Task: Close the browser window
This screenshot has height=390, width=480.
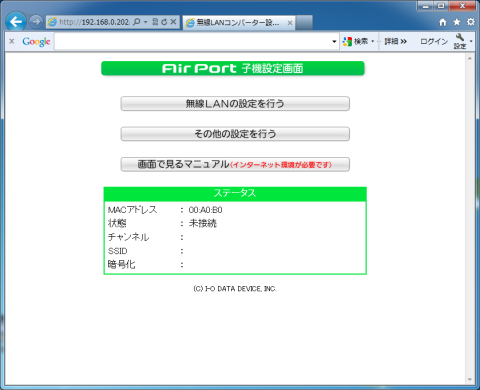Action: point(462,6)
